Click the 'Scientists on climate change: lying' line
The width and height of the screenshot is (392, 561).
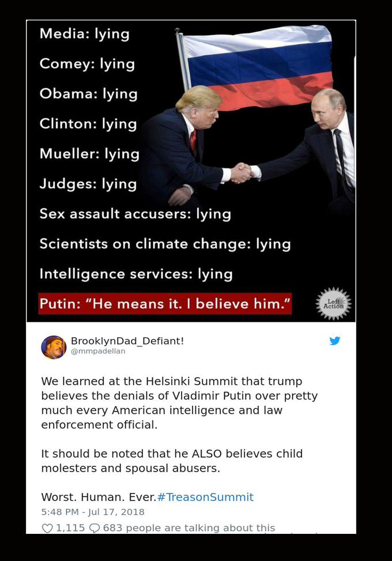point(165,244)
